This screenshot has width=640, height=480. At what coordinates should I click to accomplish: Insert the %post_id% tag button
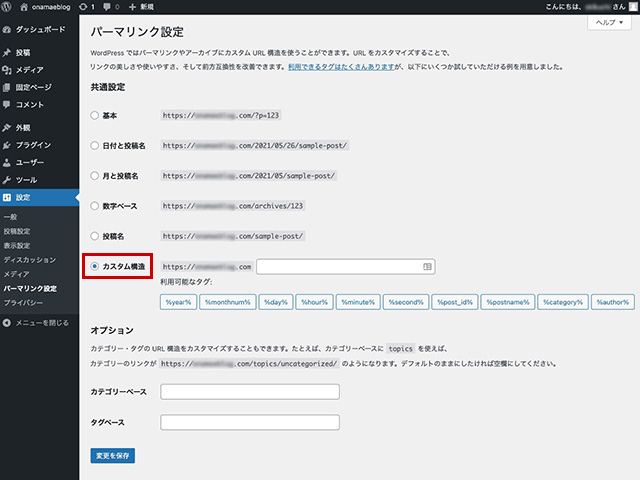click(455, 302)
